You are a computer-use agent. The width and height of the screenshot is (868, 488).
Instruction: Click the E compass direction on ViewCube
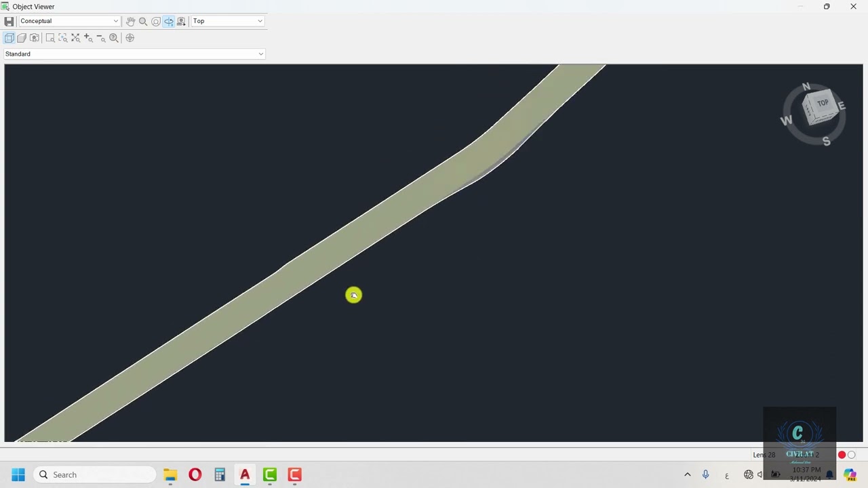click(842, 106)
